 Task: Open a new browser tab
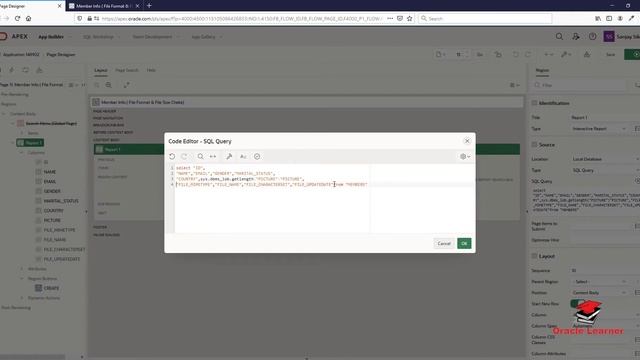point(149,6)
